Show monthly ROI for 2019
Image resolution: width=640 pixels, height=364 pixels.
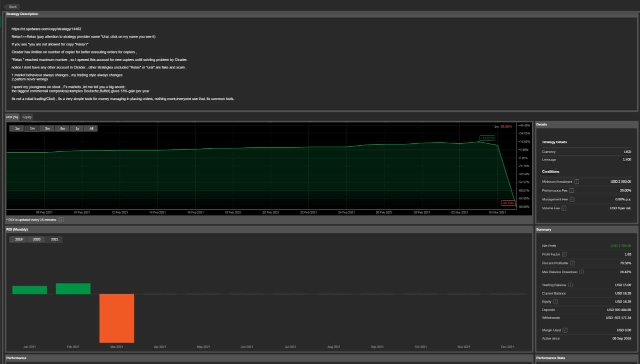point(18,239)
